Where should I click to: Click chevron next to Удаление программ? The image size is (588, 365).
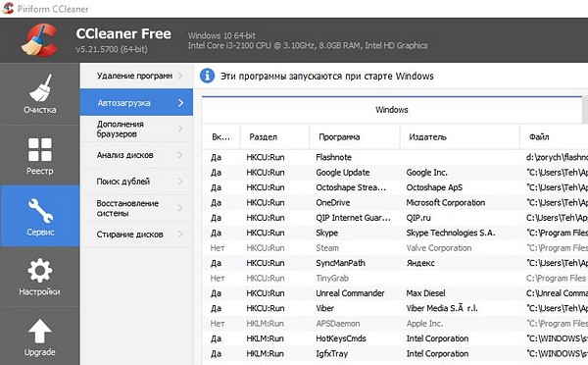point(180,76)
